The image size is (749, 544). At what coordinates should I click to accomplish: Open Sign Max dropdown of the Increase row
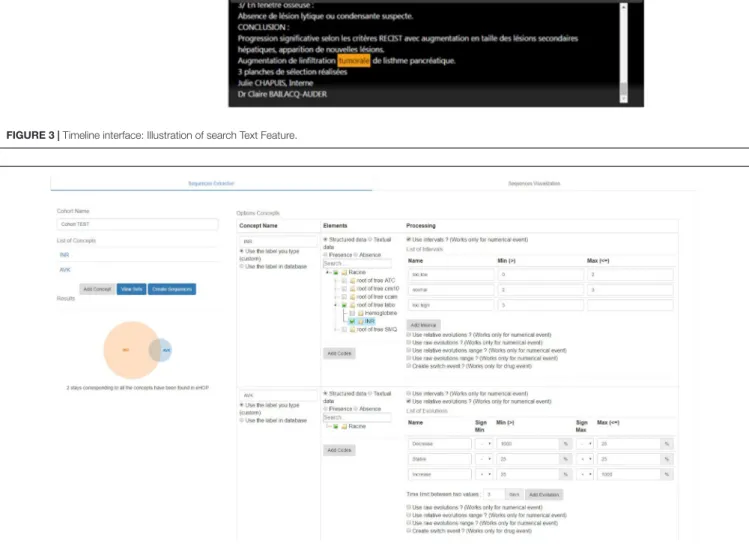coord(585,475)
